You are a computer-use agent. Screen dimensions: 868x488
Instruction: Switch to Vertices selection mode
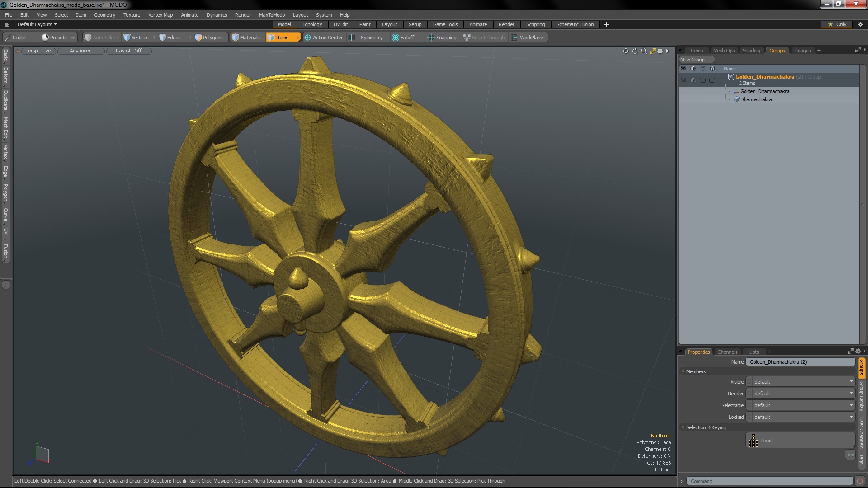(x=139, y=38)
